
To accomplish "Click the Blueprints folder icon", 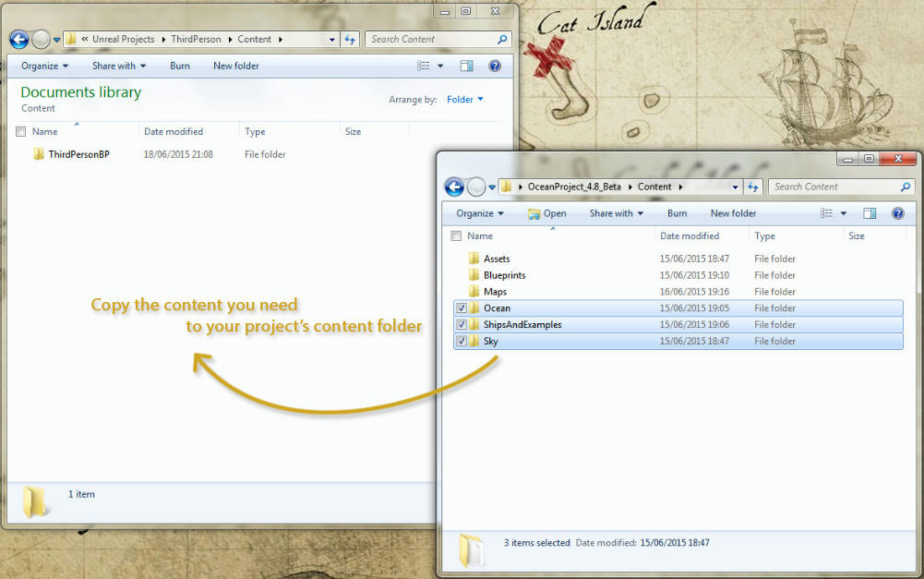I will (x=474, y=275).
